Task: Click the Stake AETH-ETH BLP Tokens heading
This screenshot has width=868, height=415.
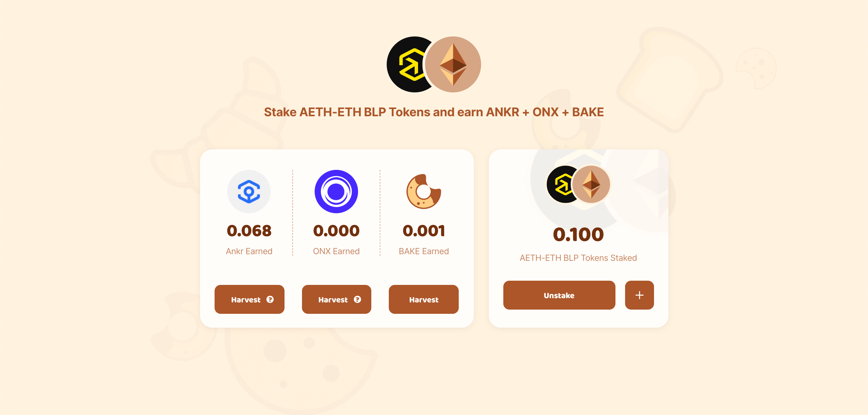Action: coord(434,112)
